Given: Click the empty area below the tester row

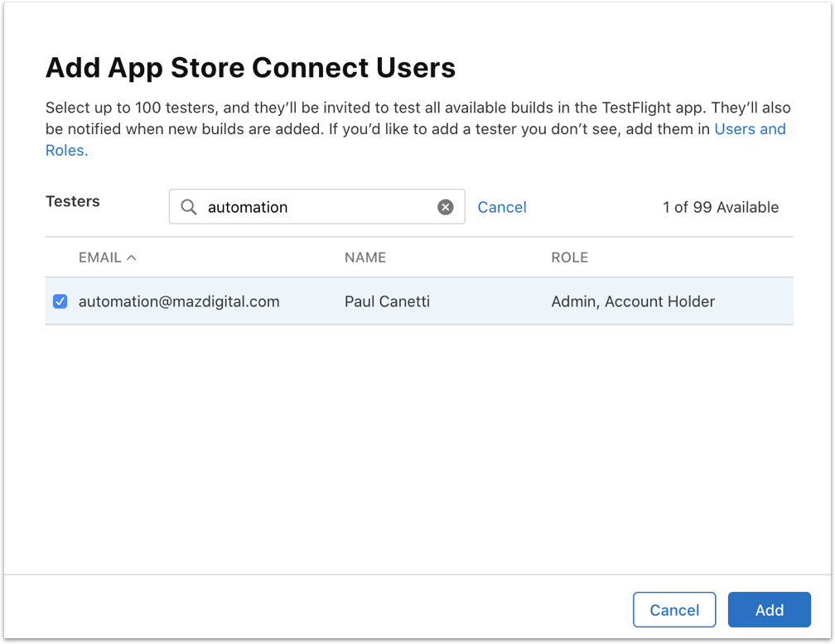Looking at the screenshot, I should tap(418, 447).
